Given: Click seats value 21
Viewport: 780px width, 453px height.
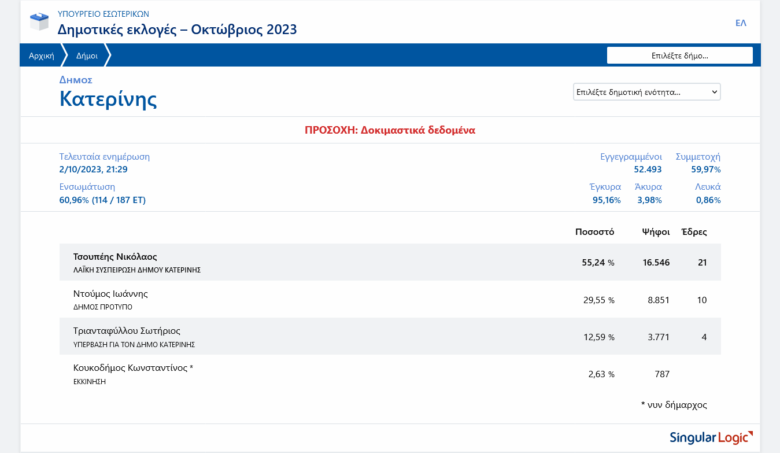Looking at the screenshot, I should click(x=702, y=263).
